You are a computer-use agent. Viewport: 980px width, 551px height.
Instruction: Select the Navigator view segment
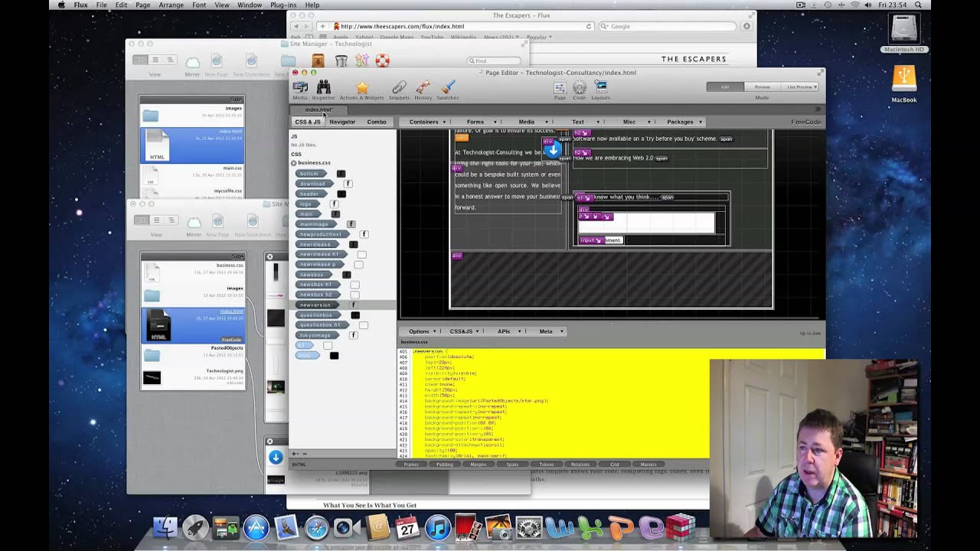(342, 122)
